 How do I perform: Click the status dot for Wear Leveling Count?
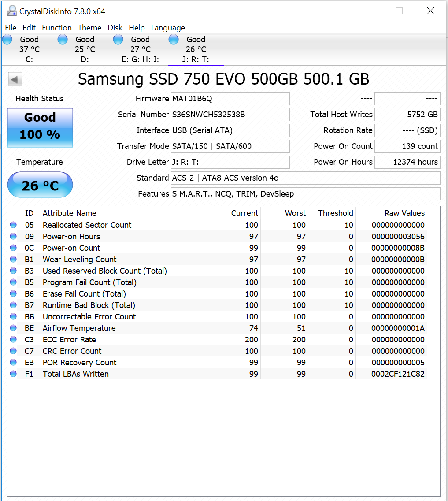(x=13, y=259)
